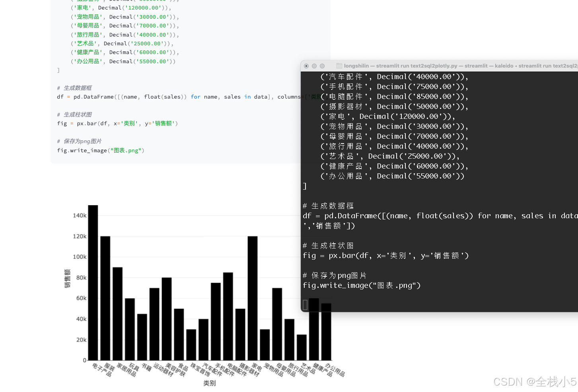Click the 手机配件 bar in the chart

[x=216, y=322]
